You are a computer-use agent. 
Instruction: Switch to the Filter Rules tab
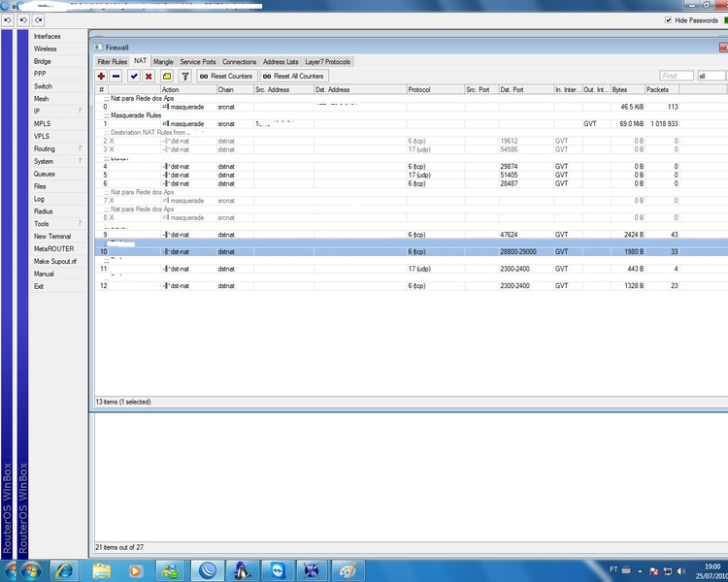[112, 62]
